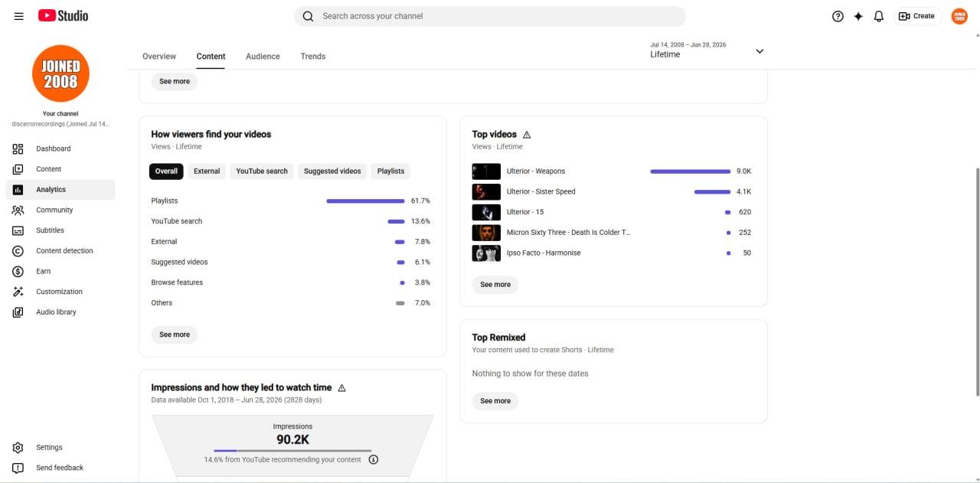
Task: Click the Impressions card warning triangle
Action: (342, 388)
